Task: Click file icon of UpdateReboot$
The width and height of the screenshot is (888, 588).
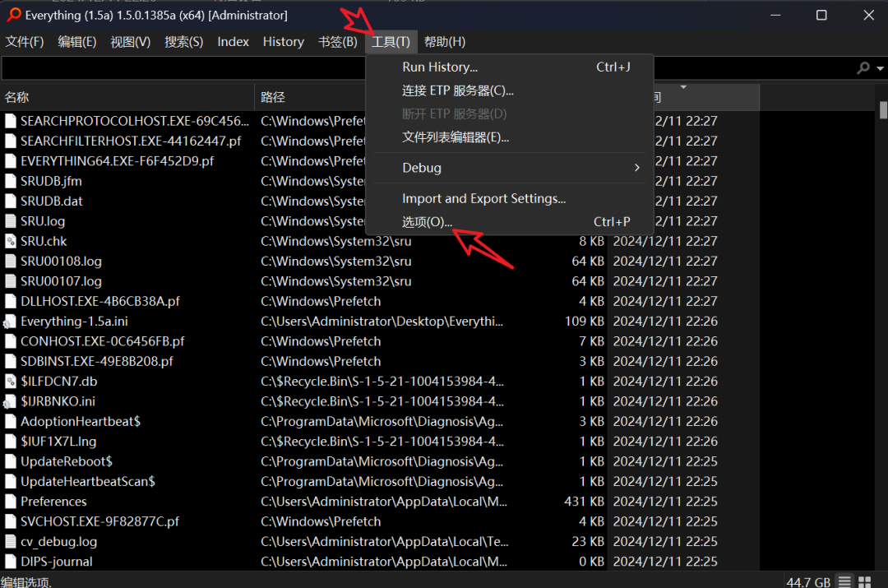Action: click(x=10, y=461)
